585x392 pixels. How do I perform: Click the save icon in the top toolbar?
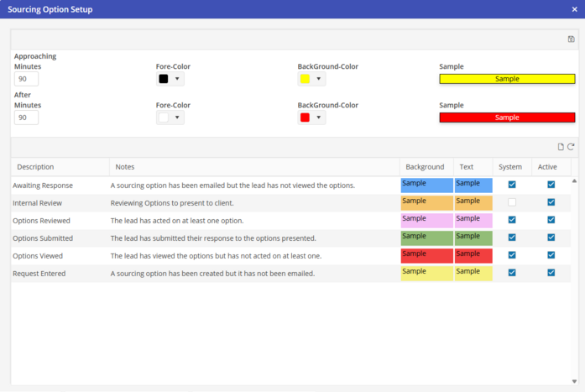571,39
